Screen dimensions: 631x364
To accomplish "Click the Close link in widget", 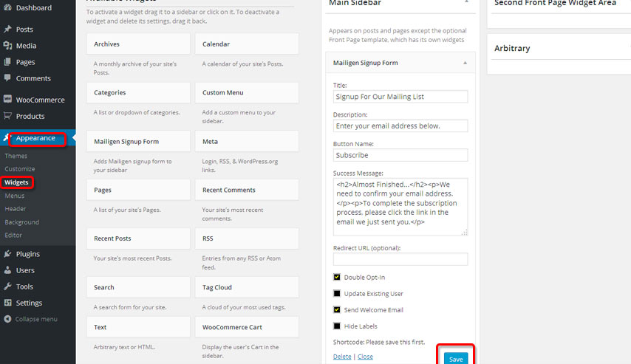I will click(x=365, y=357).
